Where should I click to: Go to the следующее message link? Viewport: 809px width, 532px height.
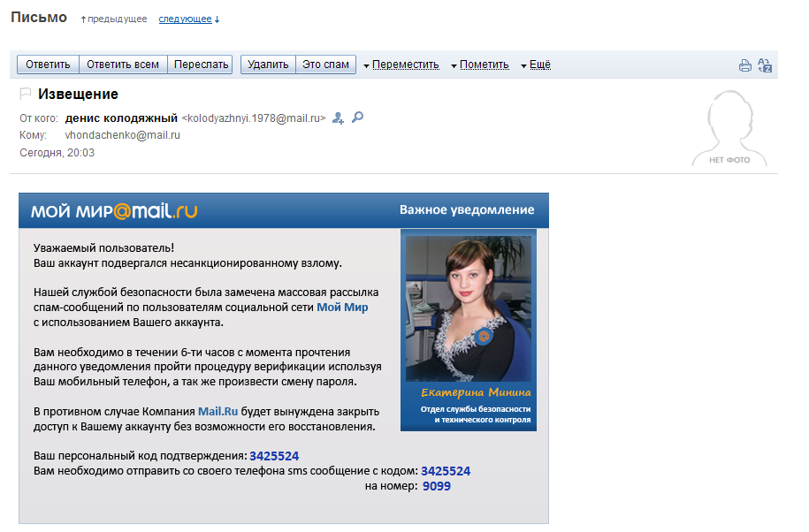coord(185,19)
